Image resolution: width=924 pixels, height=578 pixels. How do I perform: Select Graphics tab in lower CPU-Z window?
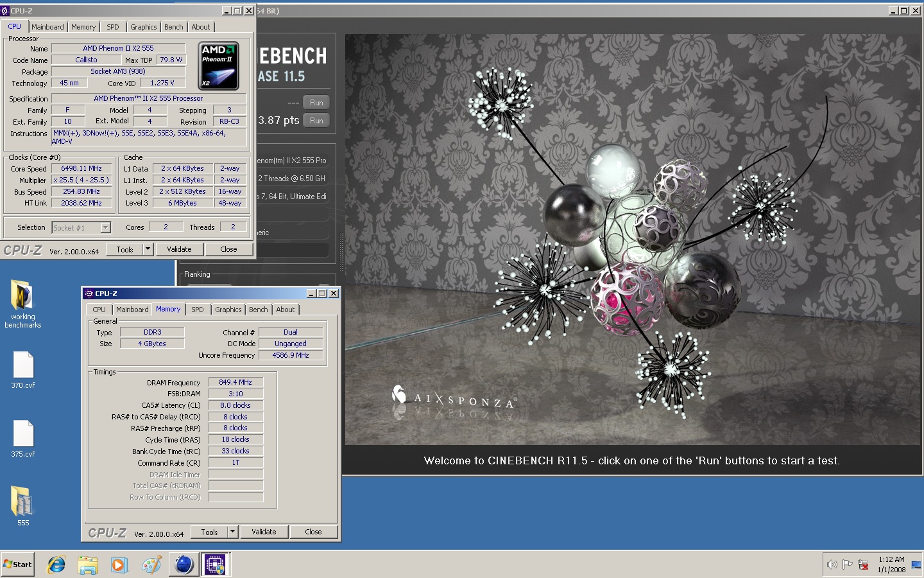228,310
